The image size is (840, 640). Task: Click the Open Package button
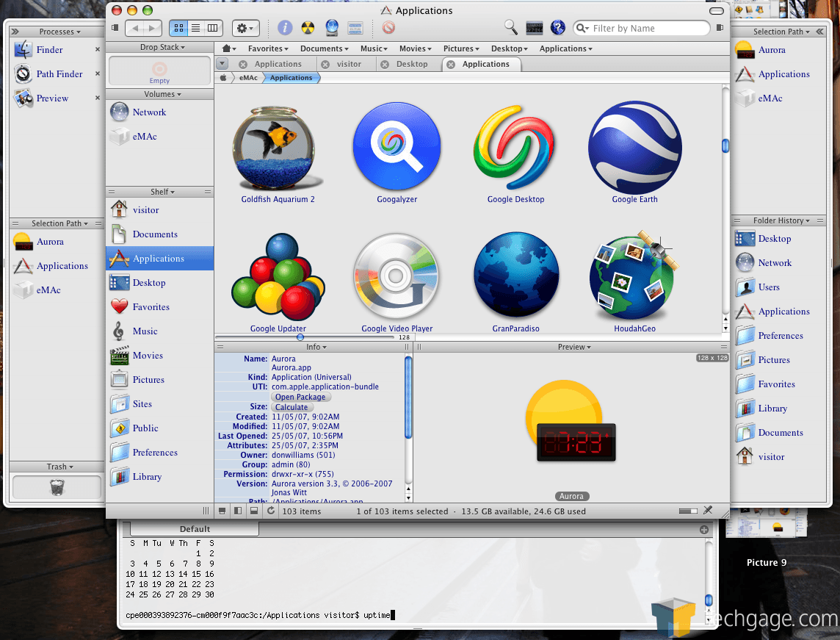coord(300,397)
